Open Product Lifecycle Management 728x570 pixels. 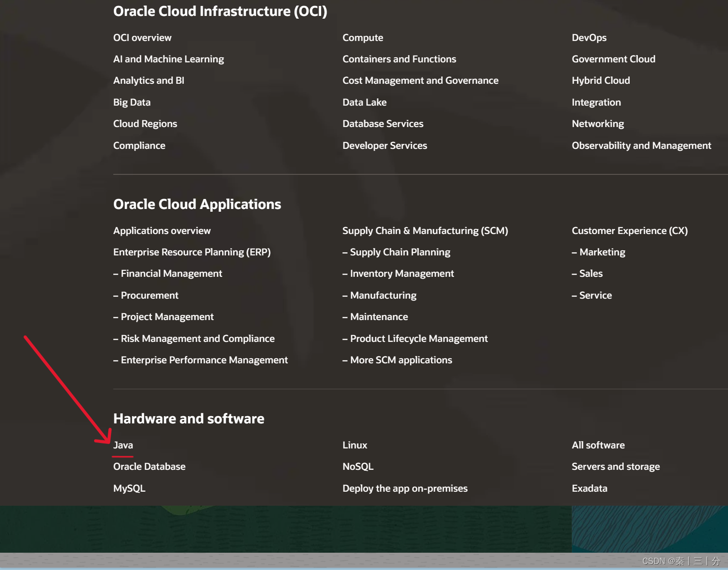(415, 339)
